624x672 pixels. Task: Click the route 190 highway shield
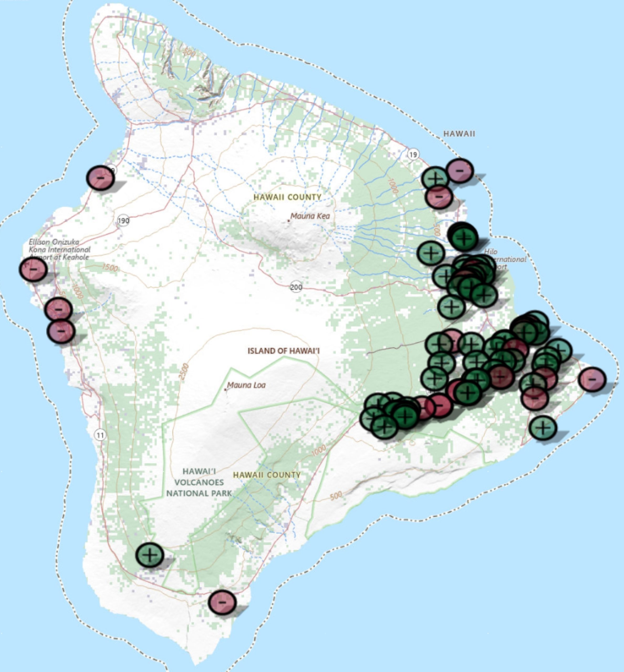[x=123, y=221]
